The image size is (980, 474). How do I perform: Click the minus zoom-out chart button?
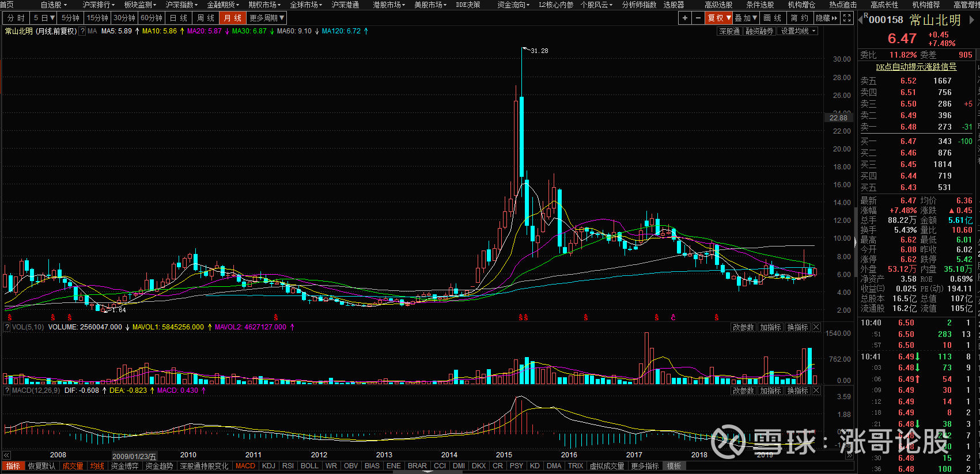698,18
